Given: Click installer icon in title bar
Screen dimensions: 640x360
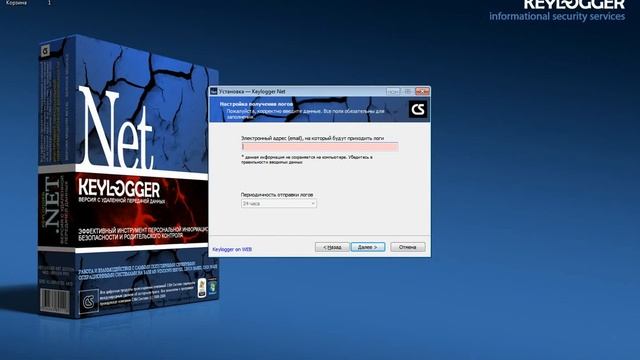Looking at the screenshot, I should 214,91.
